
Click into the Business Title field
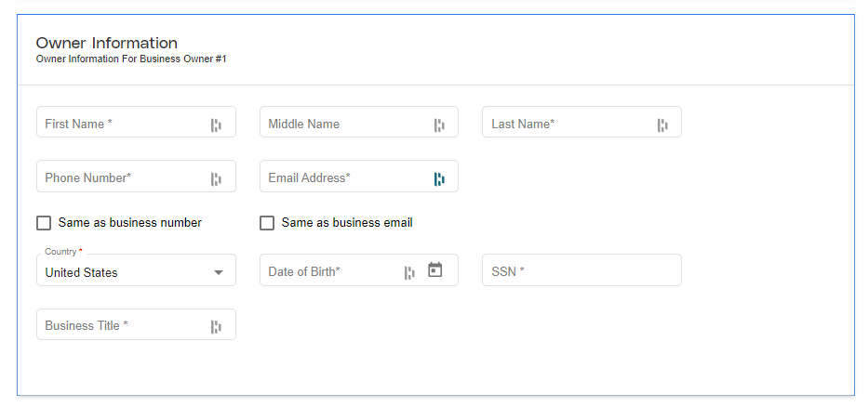click(x=136, y=324)
